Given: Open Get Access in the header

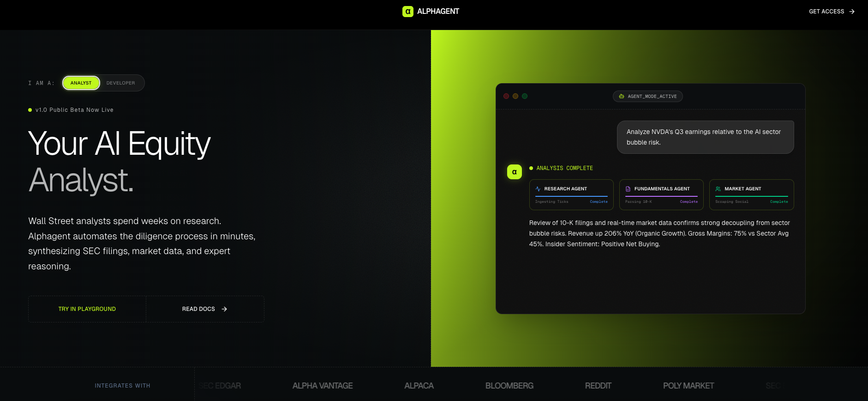Looking at the screenshot, I should [x=832, y=12].
